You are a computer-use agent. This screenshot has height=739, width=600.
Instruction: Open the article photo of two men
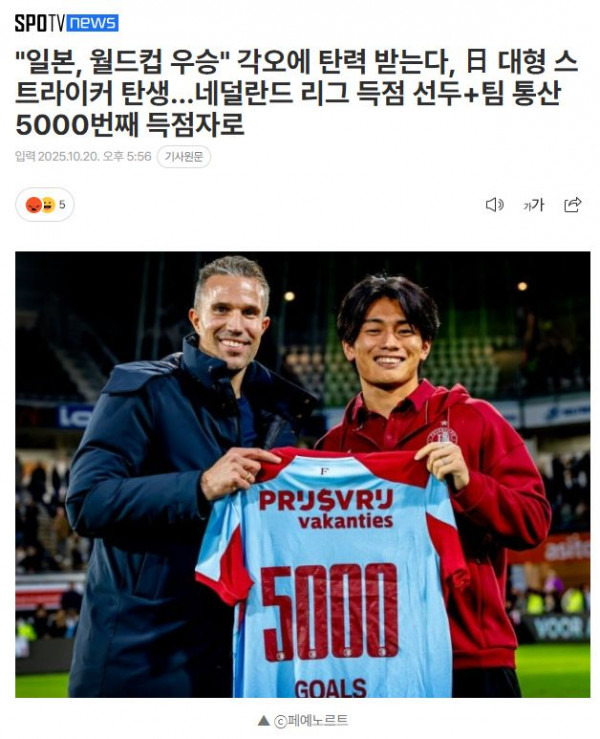303,475
